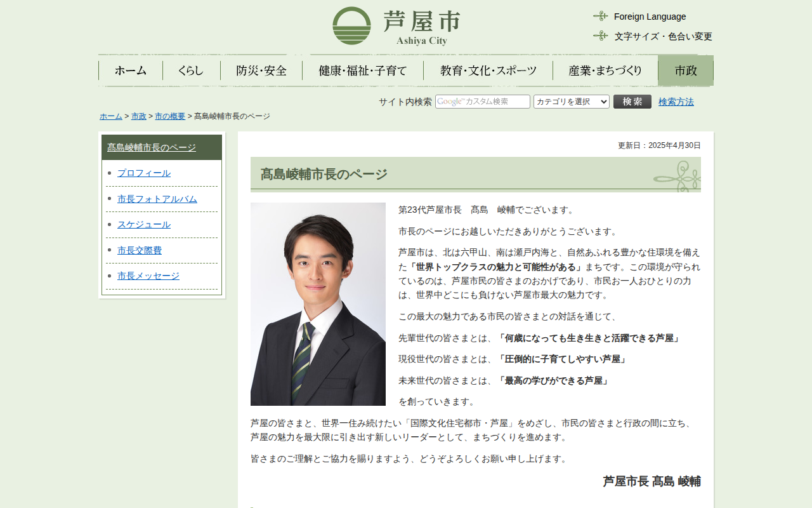Viewport: 812px width, 508px height.
Task: Open the 健康・福祉・子育て navigation tab
Action: pos(362,70)
